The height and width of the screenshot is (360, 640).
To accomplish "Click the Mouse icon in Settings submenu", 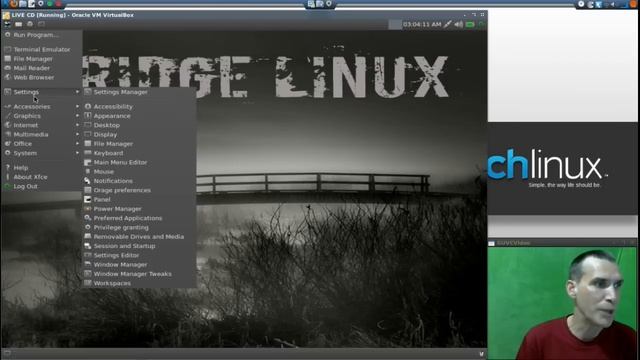I will (88, 172).
